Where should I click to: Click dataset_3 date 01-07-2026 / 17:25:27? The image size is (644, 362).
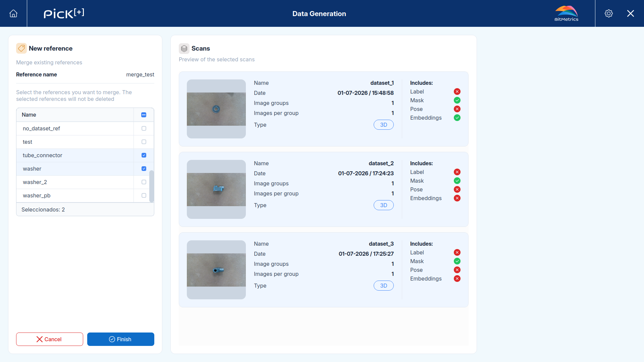tap(366, 254)
